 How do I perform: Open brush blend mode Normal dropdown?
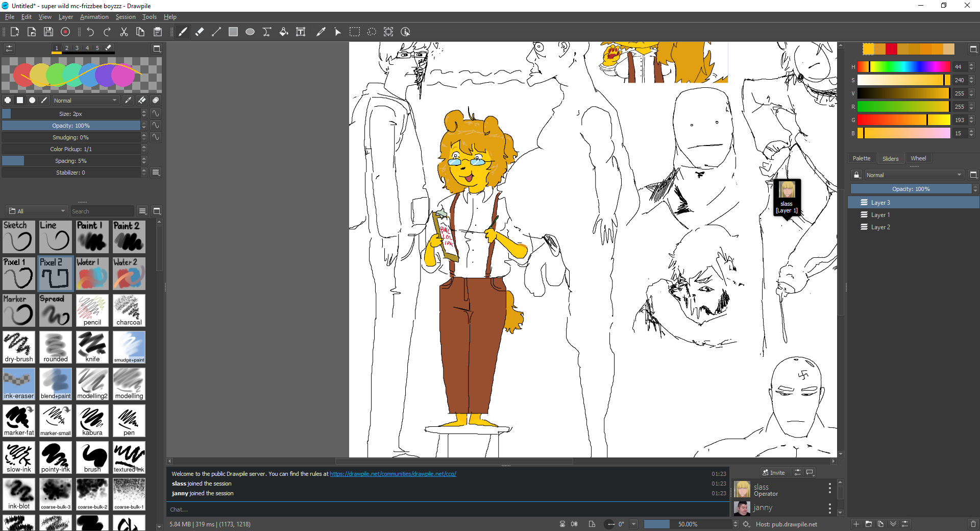pyautogui.click(x=85, y=101)
